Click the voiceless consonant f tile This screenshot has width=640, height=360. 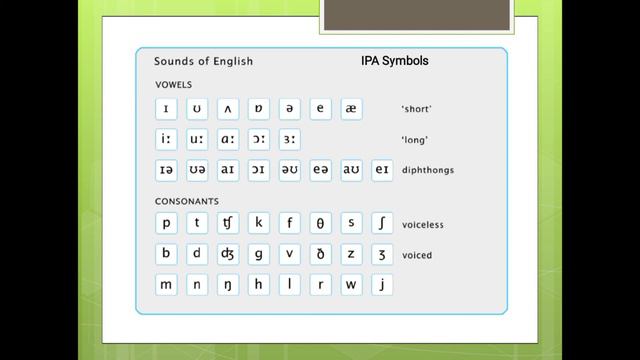pyautogui.click(x=290, y=223)
